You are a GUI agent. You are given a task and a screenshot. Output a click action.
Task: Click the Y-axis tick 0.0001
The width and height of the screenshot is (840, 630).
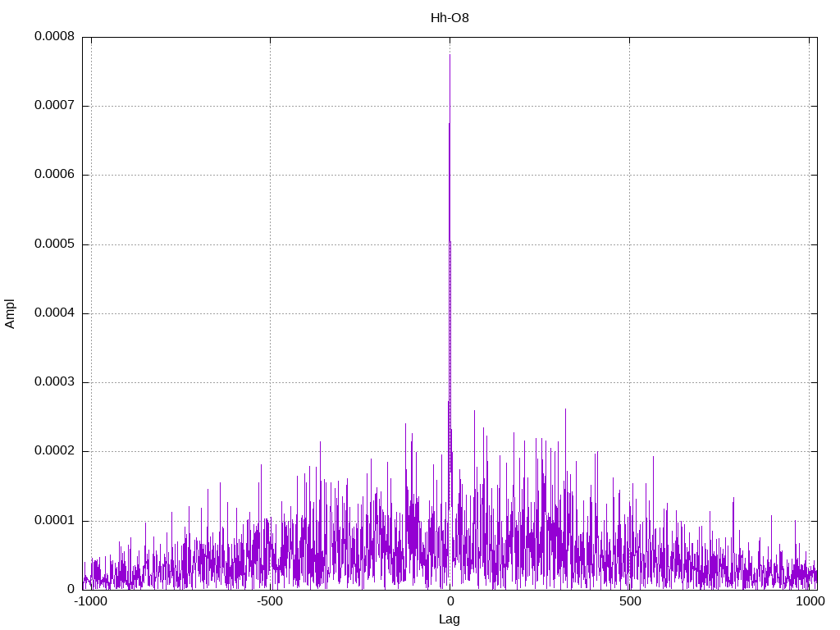click(x=55, y=521)
